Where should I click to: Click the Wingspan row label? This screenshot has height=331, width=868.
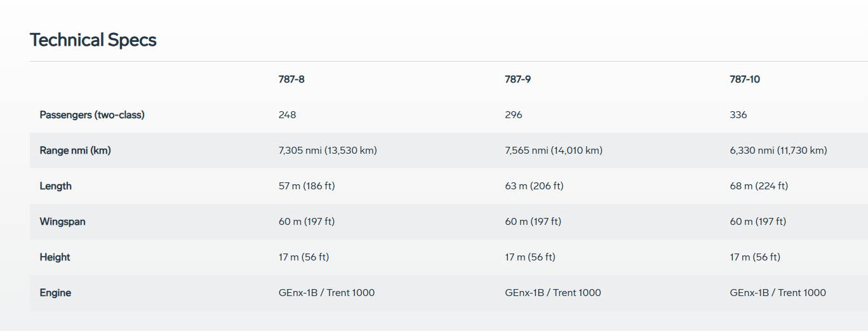click(x=62, y=222)
